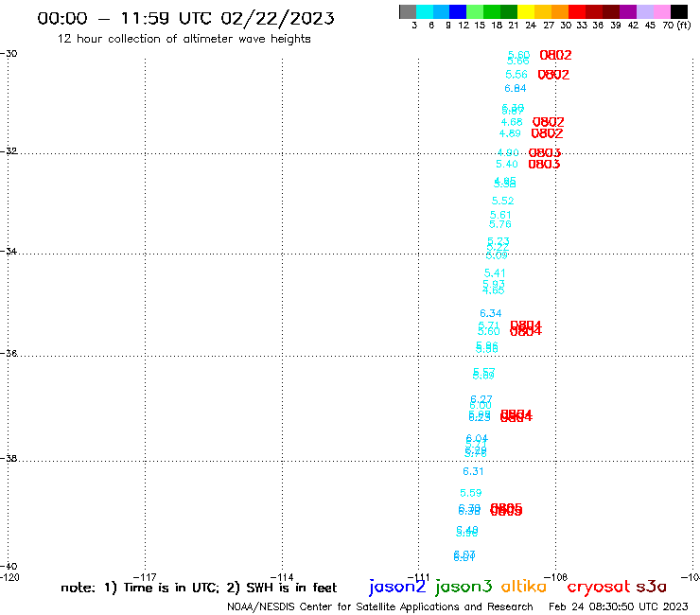Click the wave height value 5.52
700x615 pixels.
point(502,201)
